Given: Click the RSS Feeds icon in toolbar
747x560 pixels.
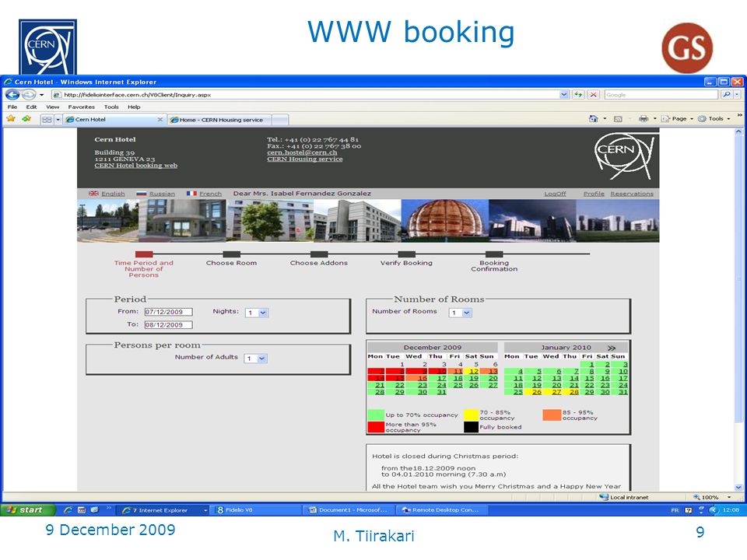Looking at the screenshot, I should point(618,118).
